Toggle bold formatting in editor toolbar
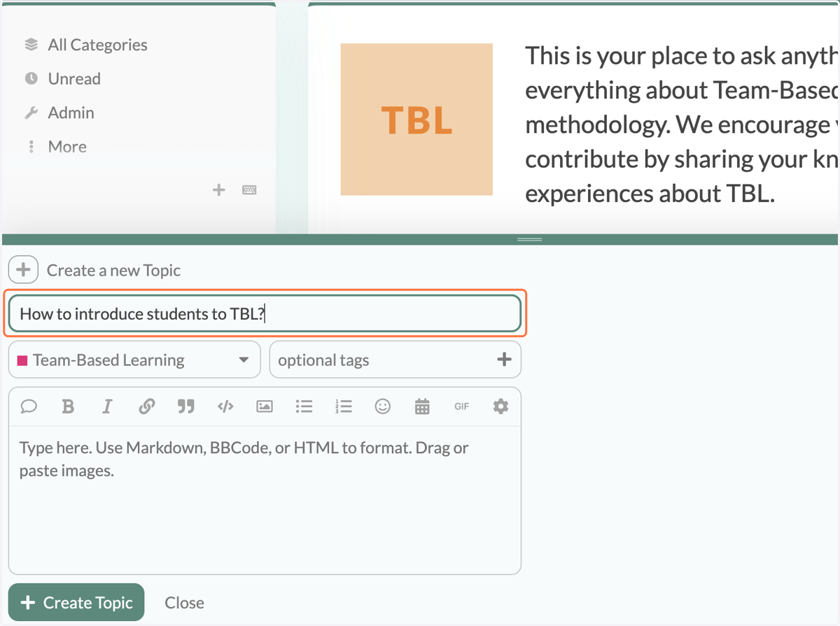 point(68,406)
